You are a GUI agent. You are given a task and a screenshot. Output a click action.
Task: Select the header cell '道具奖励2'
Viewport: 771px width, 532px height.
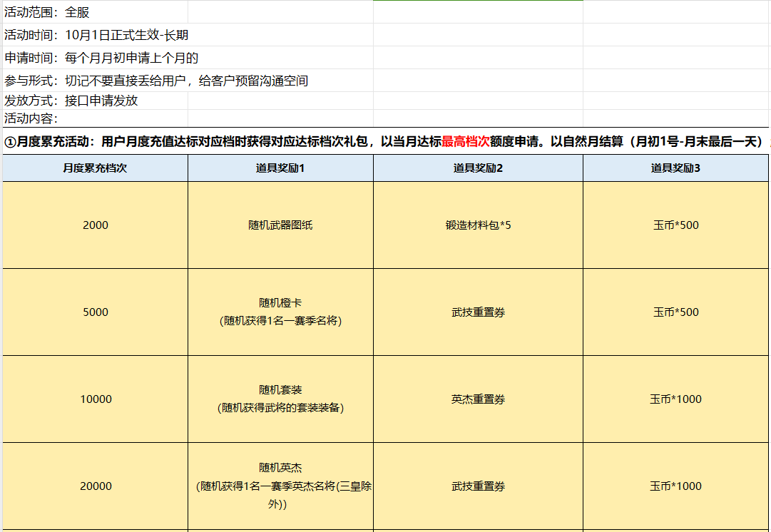[x=479, y=168]
